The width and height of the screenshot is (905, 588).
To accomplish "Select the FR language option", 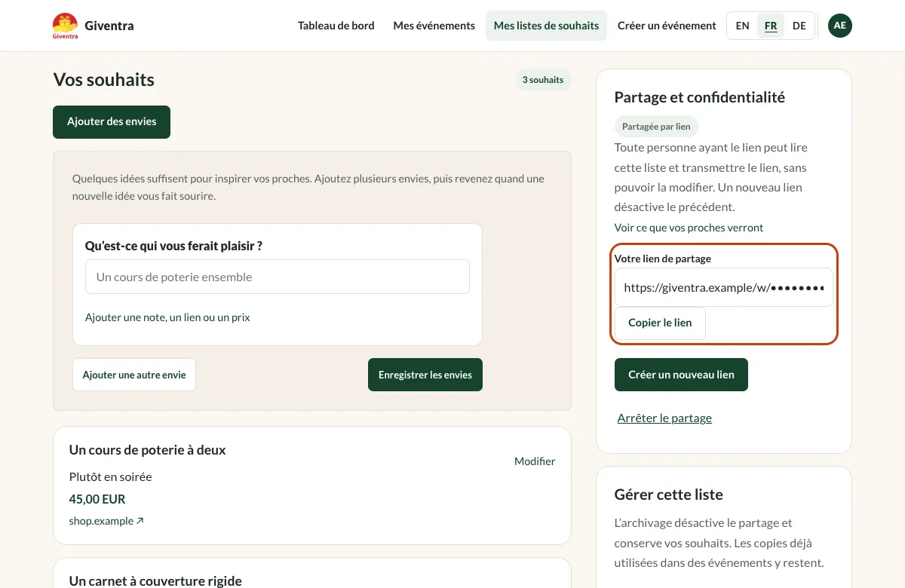I will [771, 26].
